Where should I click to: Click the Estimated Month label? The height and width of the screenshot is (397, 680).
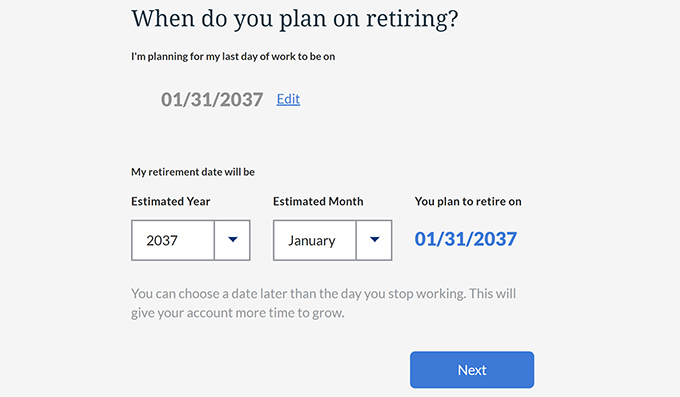[x=318, y=201]
